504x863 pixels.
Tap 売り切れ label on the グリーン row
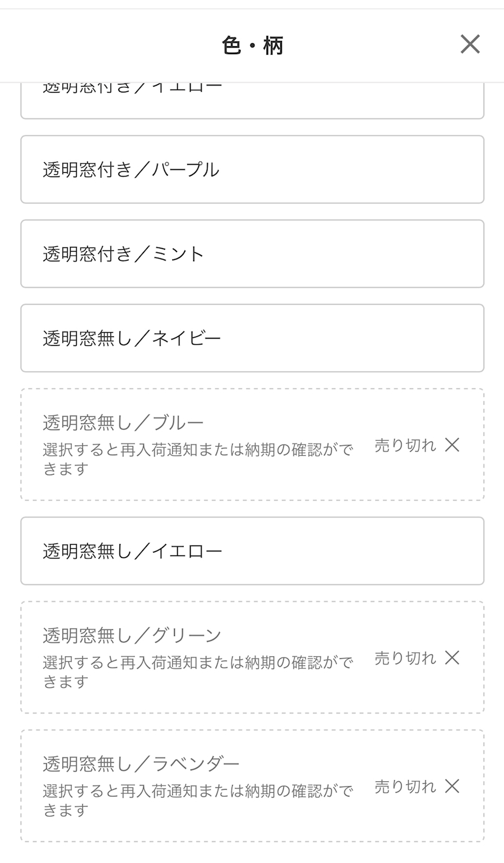(405, 658)
